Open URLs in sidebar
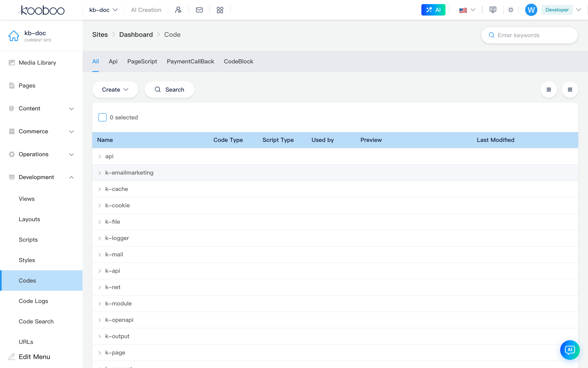 26,342
